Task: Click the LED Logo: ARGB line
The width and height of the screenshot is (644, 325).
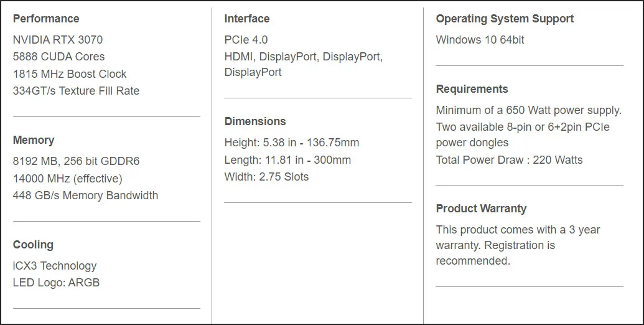Action: pyautogui.click(x=56, y=283)
